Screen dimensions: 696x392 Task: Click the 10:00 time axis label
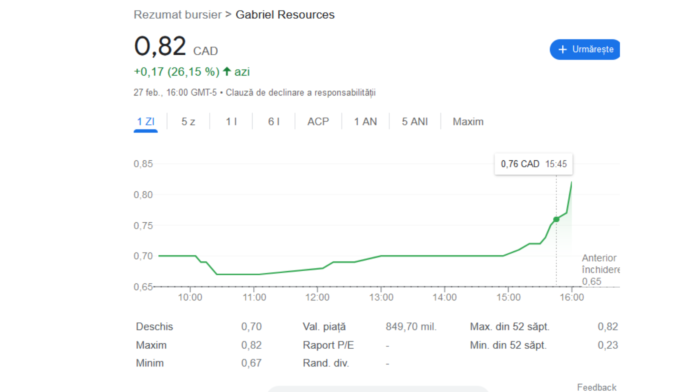[x=190, y=297]
